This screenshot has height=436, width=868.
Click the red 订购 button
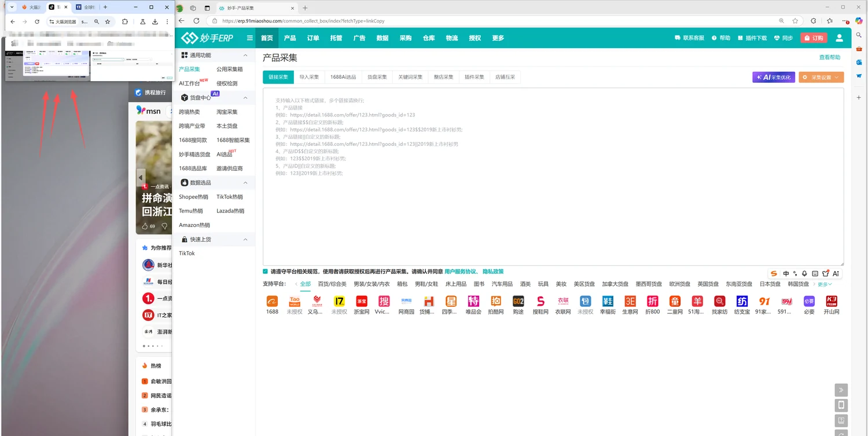coord(814,38)
